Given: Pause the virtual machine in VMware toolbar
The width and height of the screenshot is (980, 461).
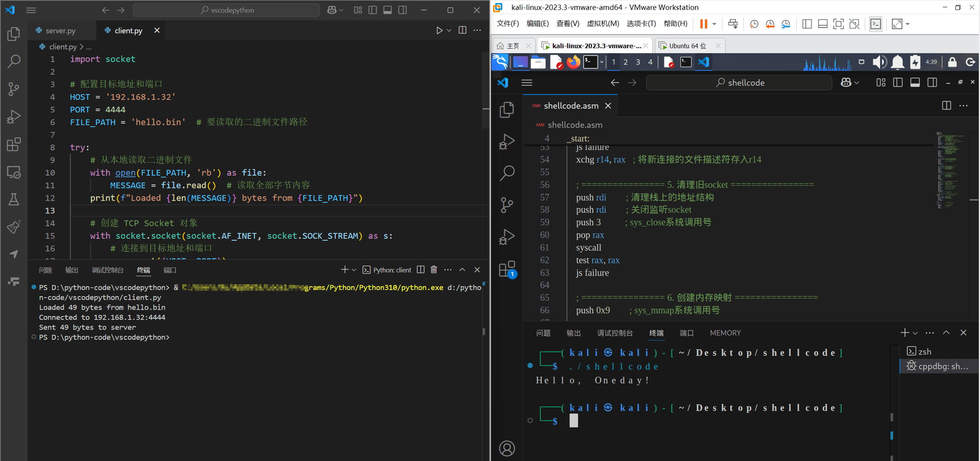Looking at the screenshot, I should (x=704, y=24).
